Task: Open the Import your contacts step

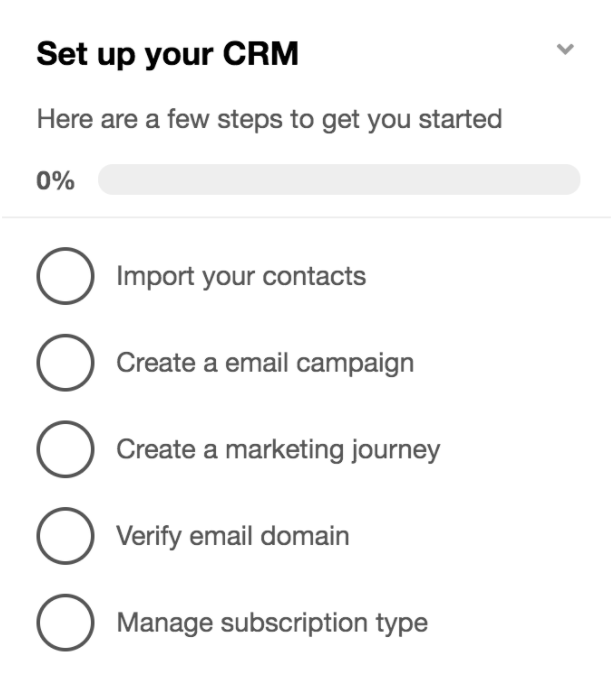Action: (241, 276)
